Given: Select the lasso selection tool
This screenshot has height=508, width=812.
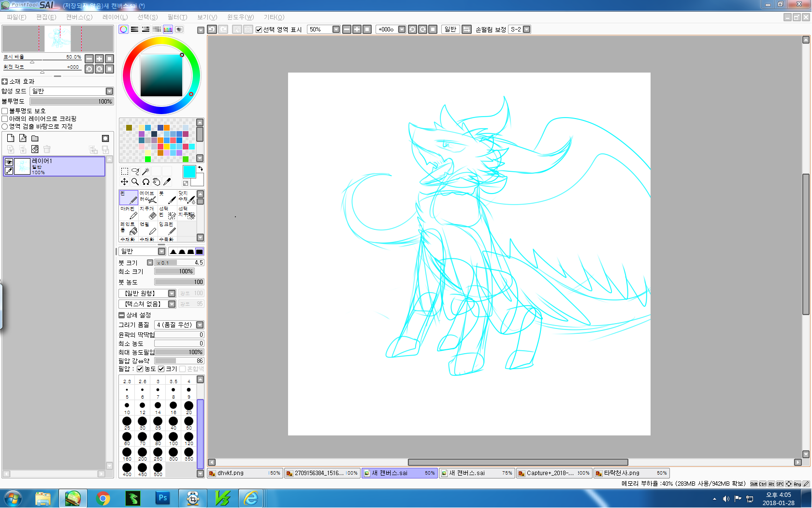Looking at the screenshot, I should pyautogui.click(x=135, y=171).
